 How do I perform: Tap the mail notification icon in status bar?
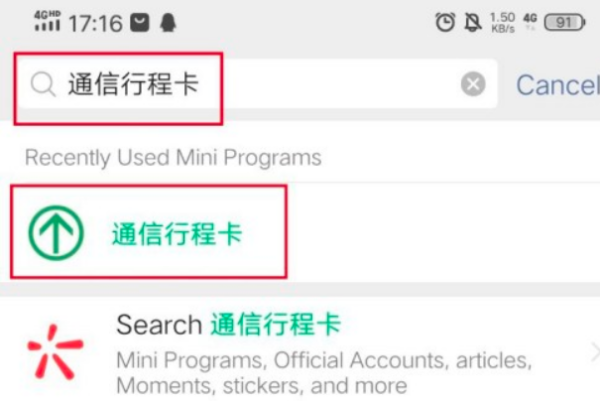click(x=140, y=23)
